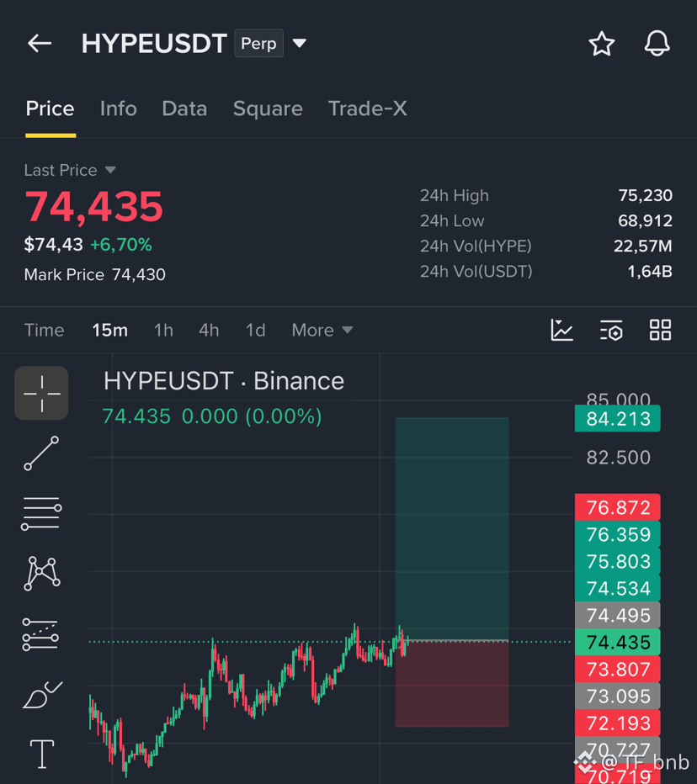
Task: Select the XABCD pattern tool
Action: click(42, 573)
